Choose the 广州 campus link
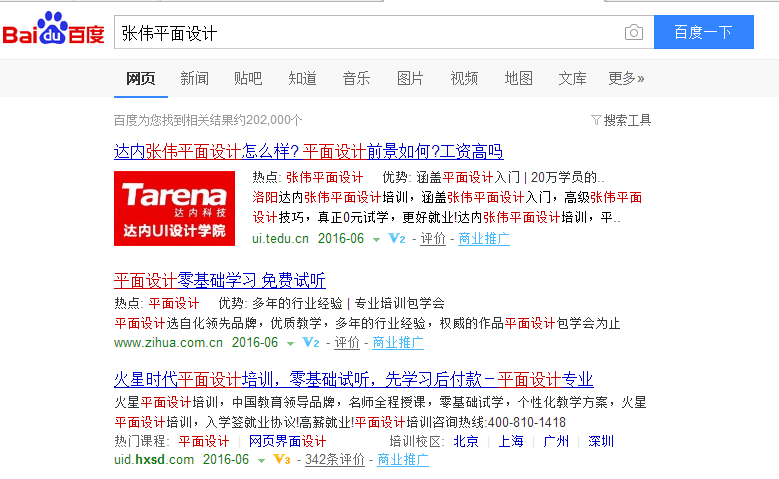 556,441
